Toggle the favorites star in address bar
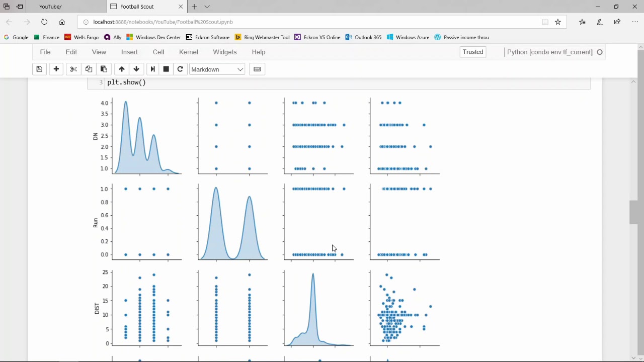Image resolution: width=644 pixels, height=362 pixels. [x=558, y=22]
